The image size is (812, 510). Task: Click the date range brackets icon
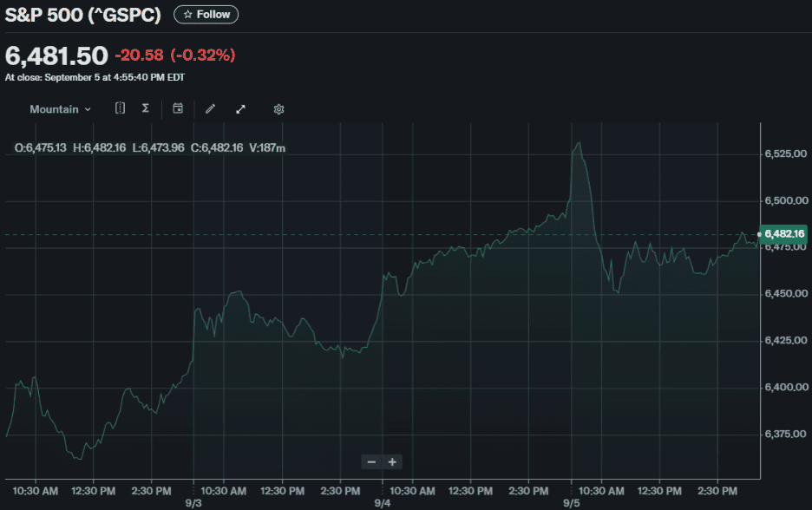(120, 108)
